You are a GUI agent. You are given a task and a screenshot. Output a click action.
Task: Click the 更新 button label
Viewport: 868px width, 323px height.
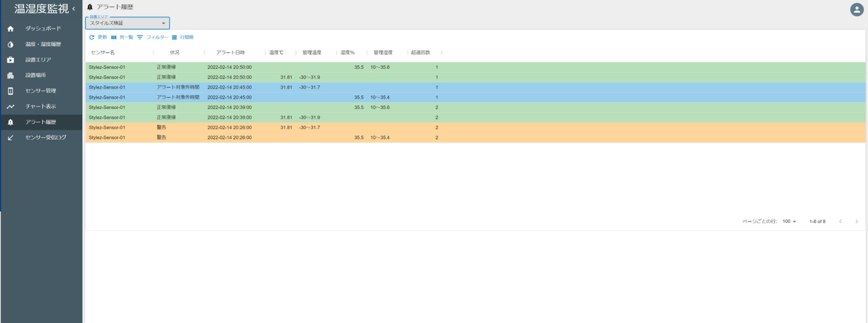pos(102,37)
